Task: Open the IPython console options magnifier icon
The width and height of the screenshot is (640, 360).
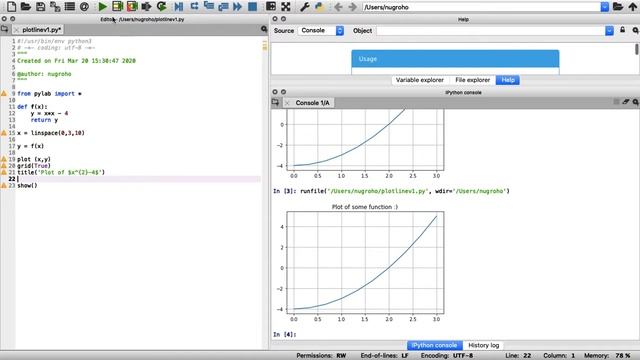Action: coord(635,102)
